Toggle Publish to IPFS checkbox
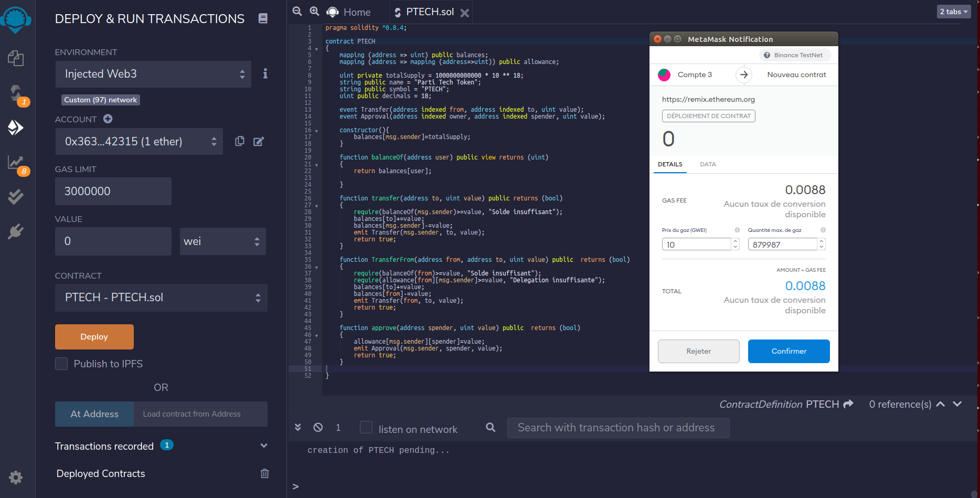Image resolution: width=980 pixels, height=498 pixels. pyautogui.click(x=61, y=364)
